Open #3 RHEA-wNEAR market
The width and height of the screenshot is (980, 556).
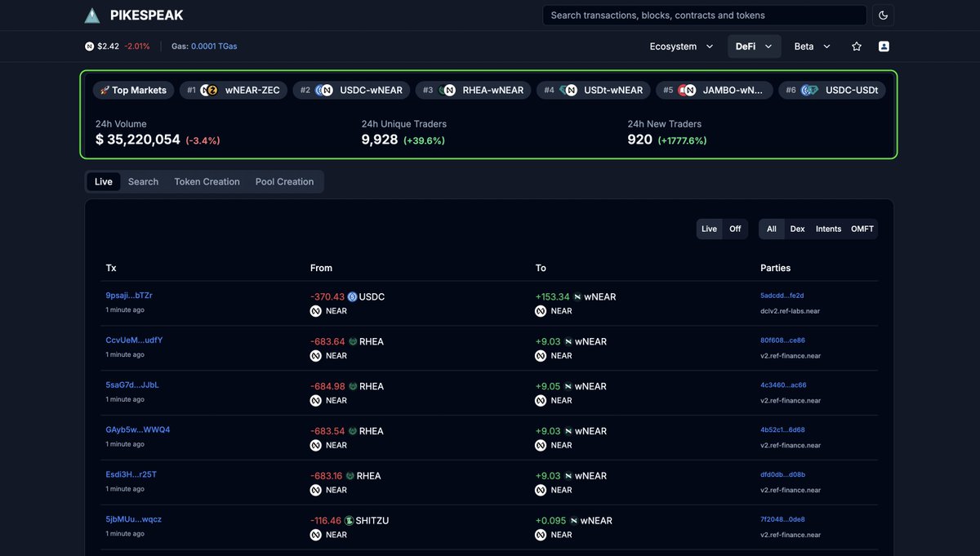click(x=473, y=90)
